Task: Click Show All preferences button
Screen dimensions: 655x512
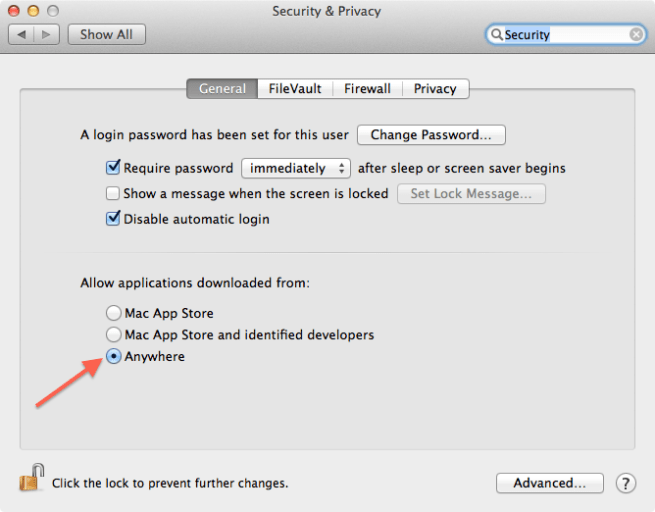Action: coord(106,34)
